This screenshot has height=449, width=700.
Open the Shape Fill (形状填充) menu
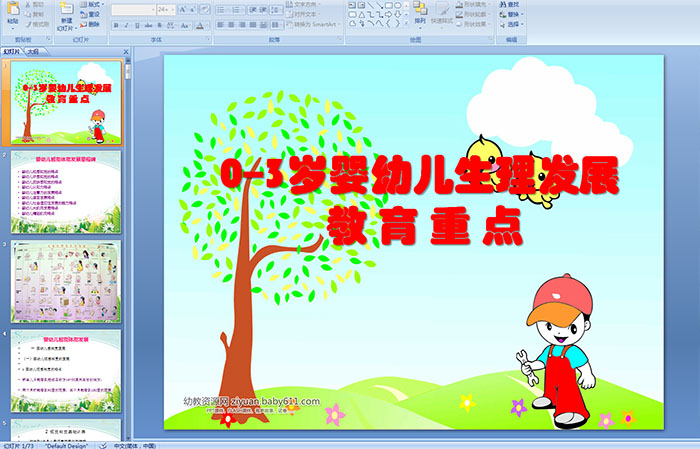coord(474,4)
